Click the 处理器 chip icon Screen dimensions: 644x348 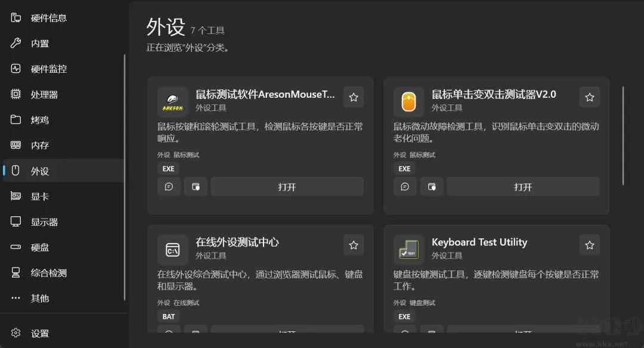(16, 94)
